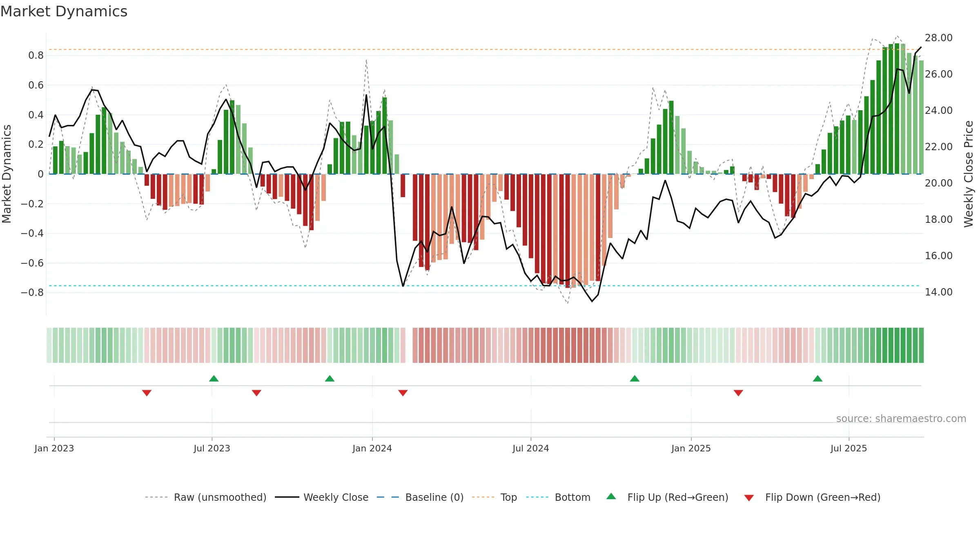The width and height of the screenshot is (980, 551).
Task: Click the Jul 2023 x-axis label
Action: click(212, 448)
